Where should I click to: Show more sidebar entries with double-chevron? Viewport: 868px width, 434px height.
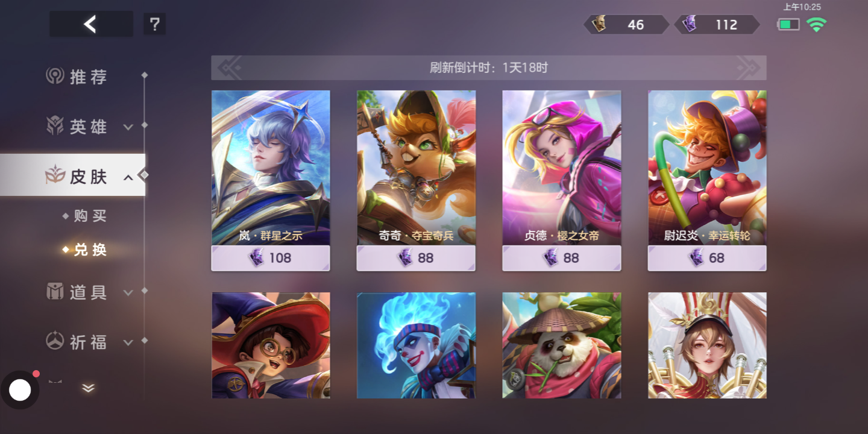(88, 388)
